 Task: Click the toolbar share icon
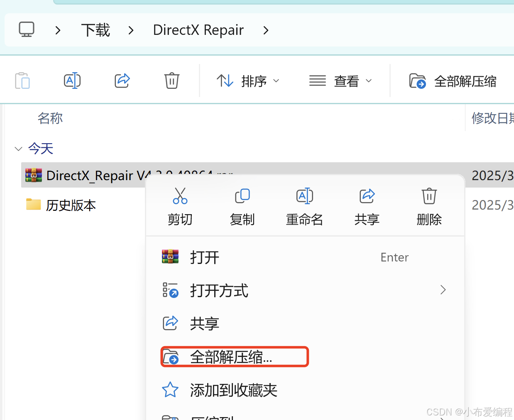[x=122, y=81]
